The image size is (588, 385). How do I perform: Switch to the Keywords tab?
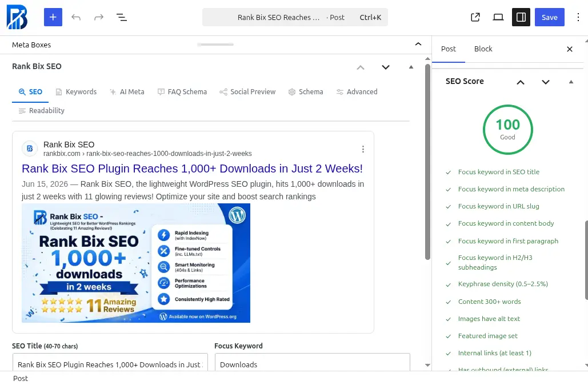click(x=76, y=92)
